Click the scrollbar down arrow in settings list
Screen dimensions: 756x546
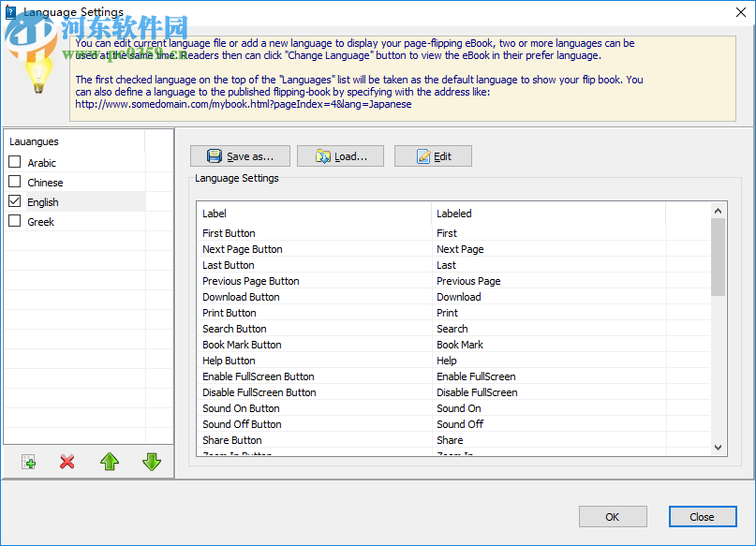click(x=718, y=449)
